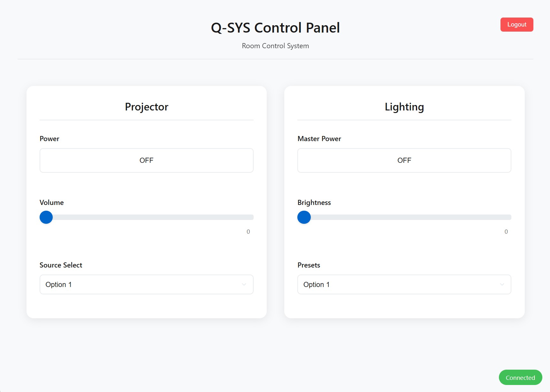The width and height of the screenshot is (550, 392).
Task: Select the Projector panel heading
Action: (x=147, y=107)
